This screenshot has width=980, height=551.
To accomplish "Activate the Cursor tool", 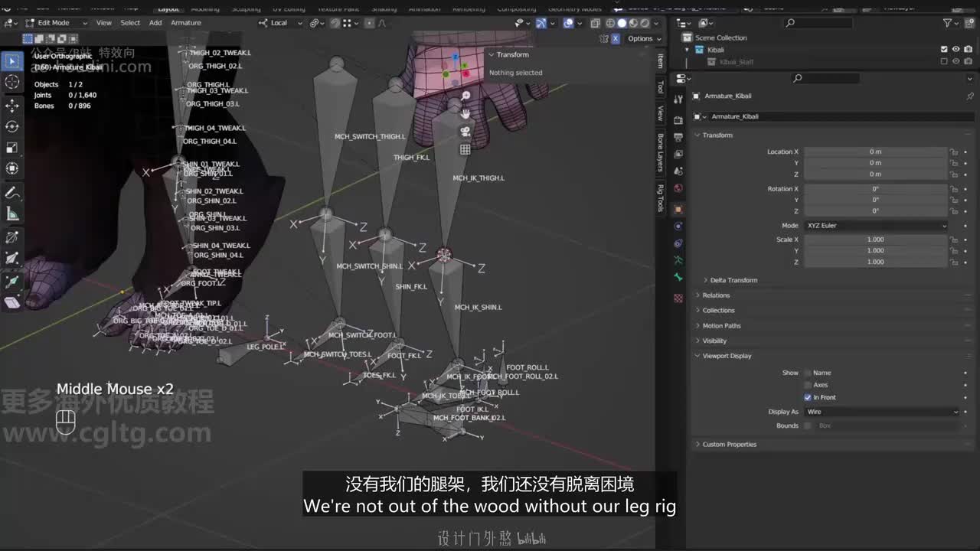I will tap(12, 82).
